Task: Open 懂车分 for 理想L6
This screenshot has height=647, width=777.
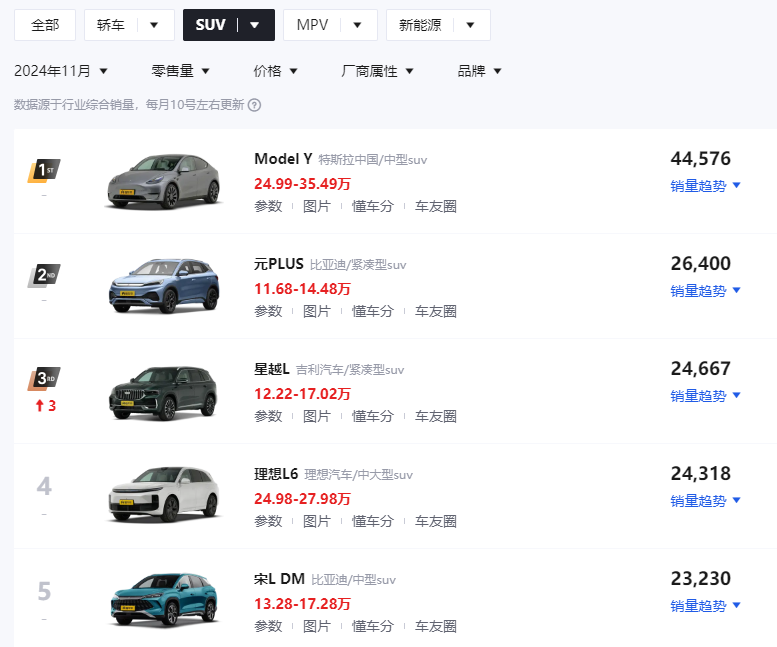Action: tap(373, 521)
